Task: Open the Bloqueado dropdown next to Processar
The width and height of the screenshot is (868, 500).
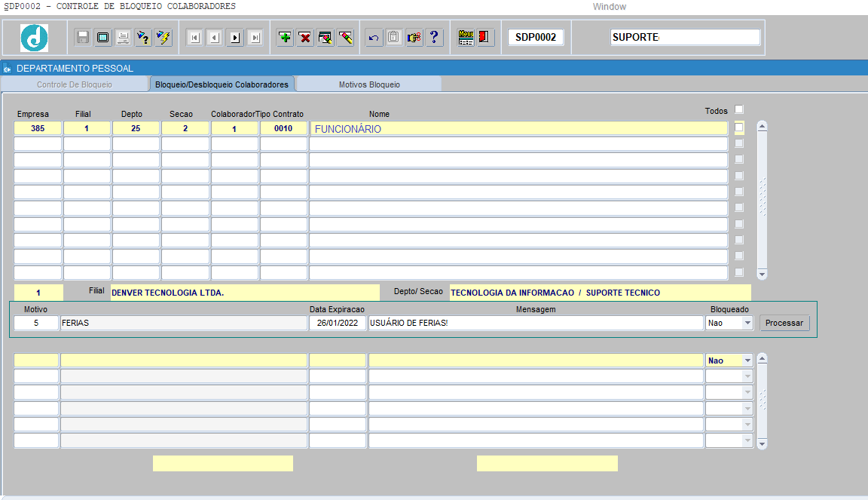Action: [748, 323]
